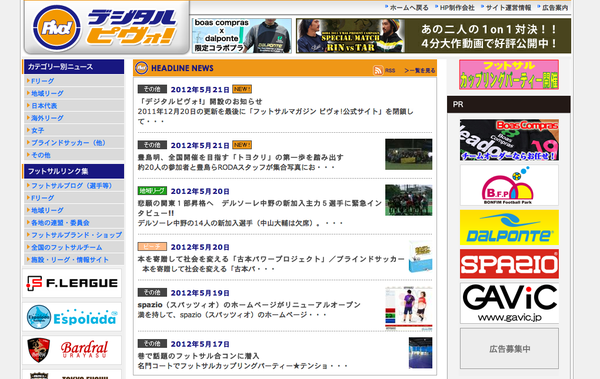This screenshot has width=600, height=379.
Task: Open the GAVIC www.gavic.jp banner
Action: (509, 303)
